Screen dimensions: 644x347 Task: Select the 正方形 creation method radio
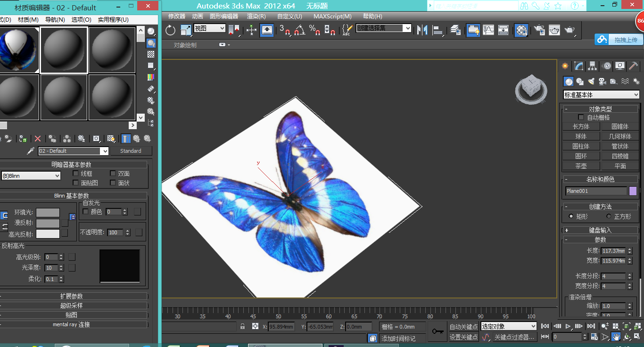(609, 216)
